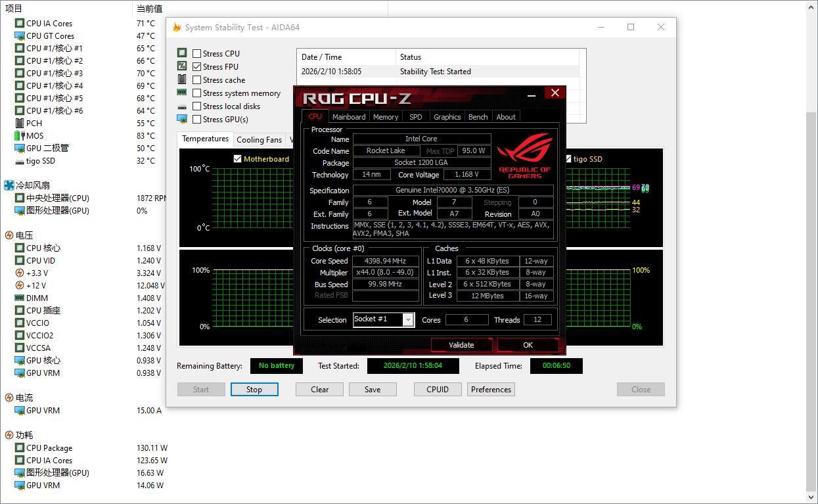Click the 130.11 W CPU Package value
The image size is (818, 504).
[x=152, y=448]
